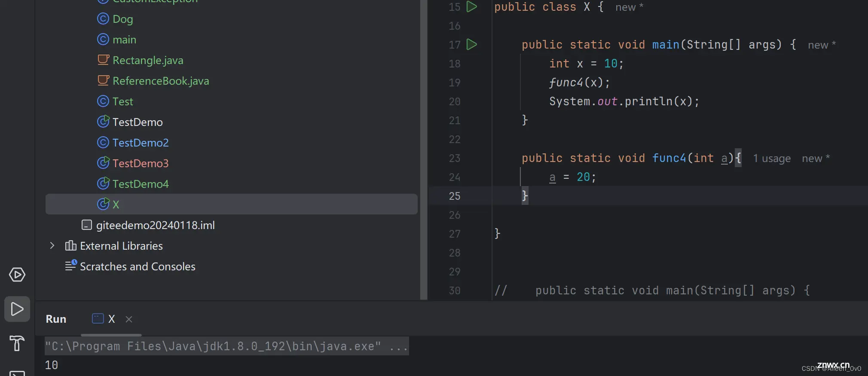Click the TestDemo3 runnable class icon
Viewport: 868px width, 376px height.
pos(103,163)
